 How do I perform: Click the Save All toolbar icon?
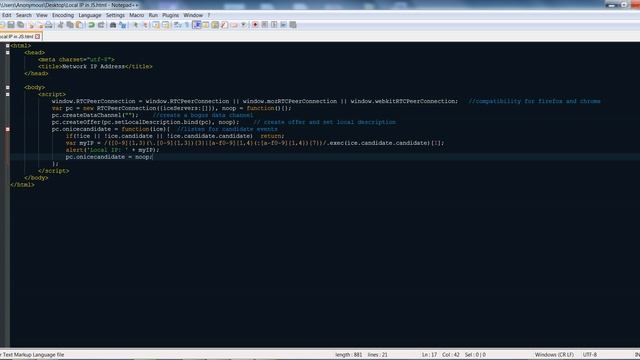(20, 25)
